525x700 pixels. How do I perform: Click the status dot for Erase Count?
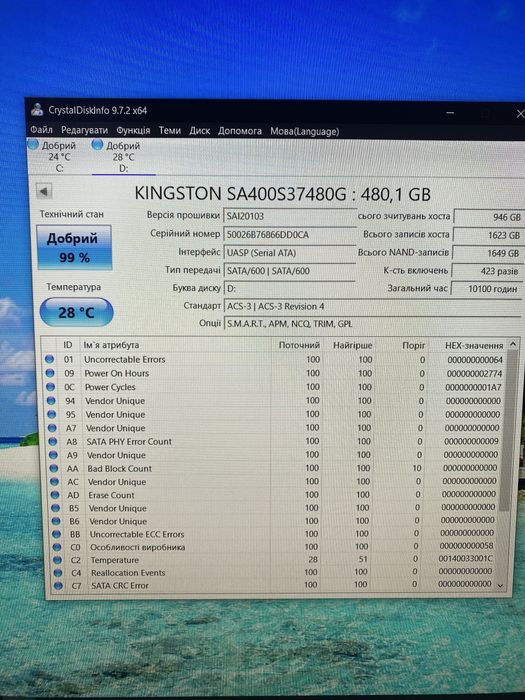55,495
